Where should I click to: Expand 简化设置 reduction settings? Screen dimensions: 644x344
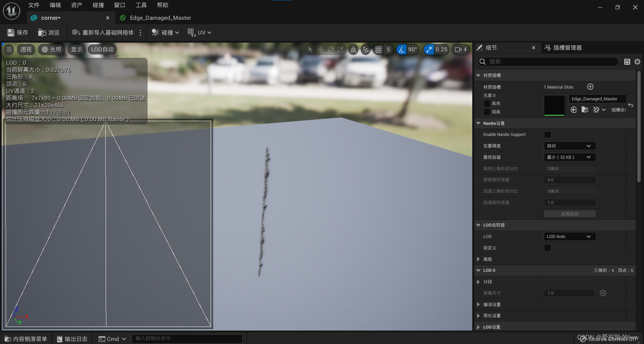tap(478, 316)
